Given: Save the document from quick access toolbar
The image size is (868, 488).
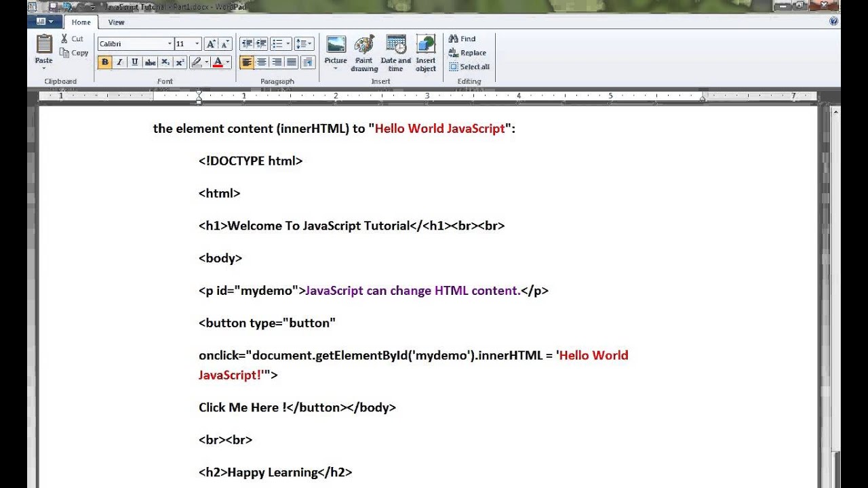Looking at the screenshot, I should tap(53, 7).
